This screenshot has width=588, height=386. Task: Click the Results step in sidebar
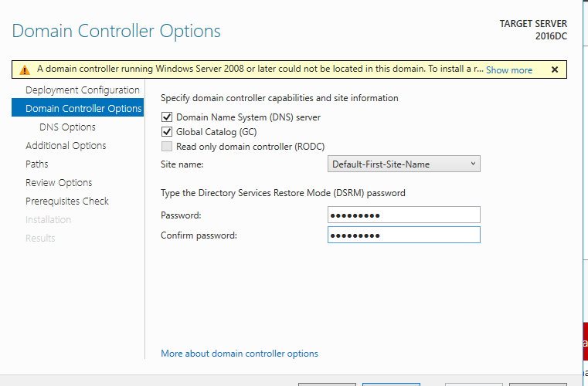tap(40, 239)
